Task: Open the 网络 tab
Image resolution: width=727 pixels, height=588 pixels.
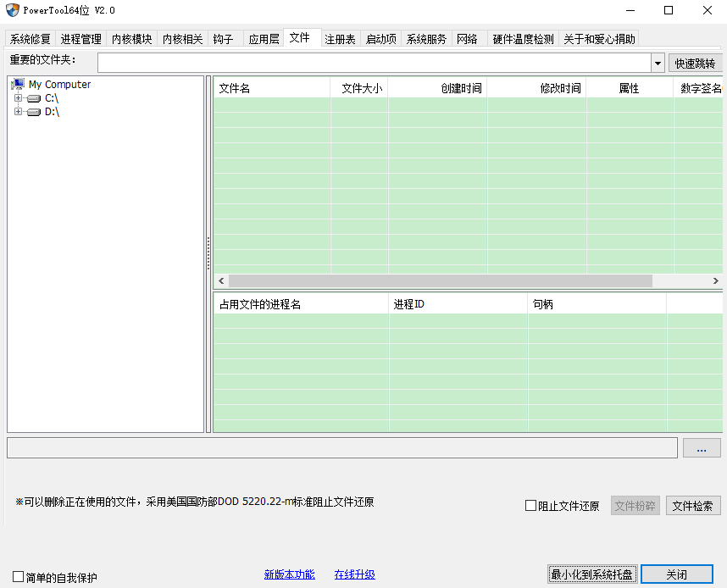Action: tap(467, 38)
